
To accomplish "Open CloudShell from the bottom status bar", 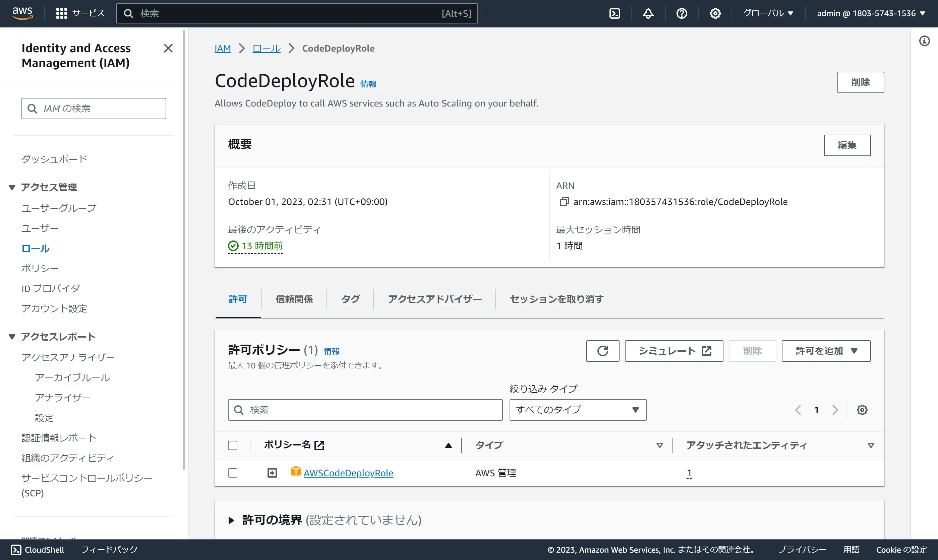I will click(x=37, y=550).
